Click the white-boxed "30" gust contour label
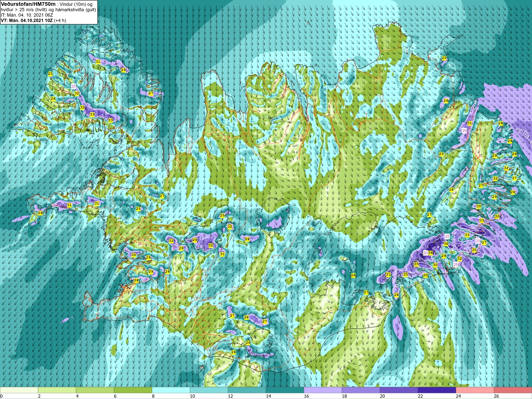 426,252
